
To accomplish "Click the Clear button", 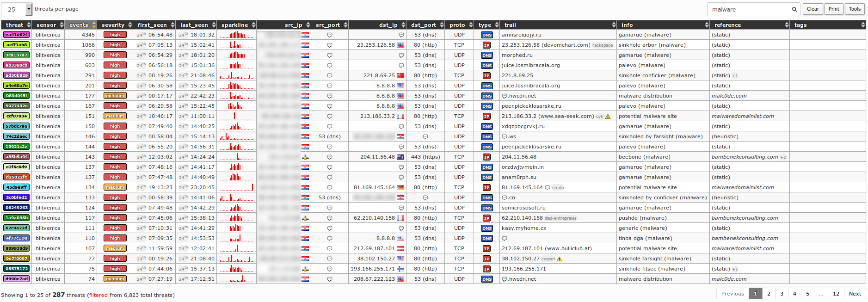I will point(813,9).
